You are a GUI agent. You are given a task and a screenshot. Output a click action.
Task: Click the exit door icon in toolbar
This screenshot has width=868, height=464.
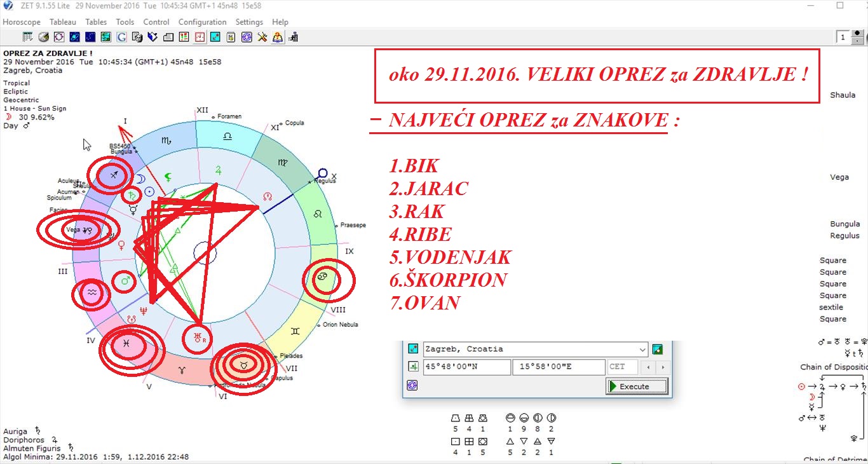[x=293, y=38]
